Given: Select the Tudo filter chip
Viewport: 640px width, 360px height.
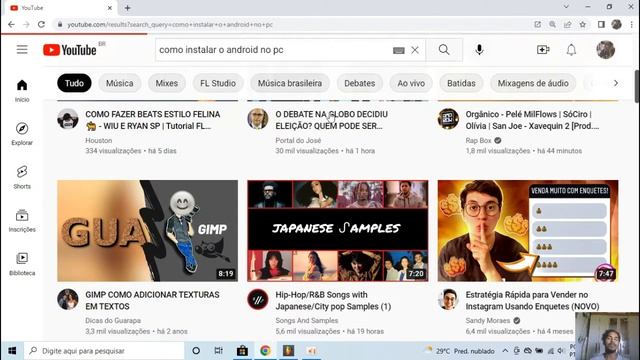Looking at the screenshot, I should click(x=74, y=83).
